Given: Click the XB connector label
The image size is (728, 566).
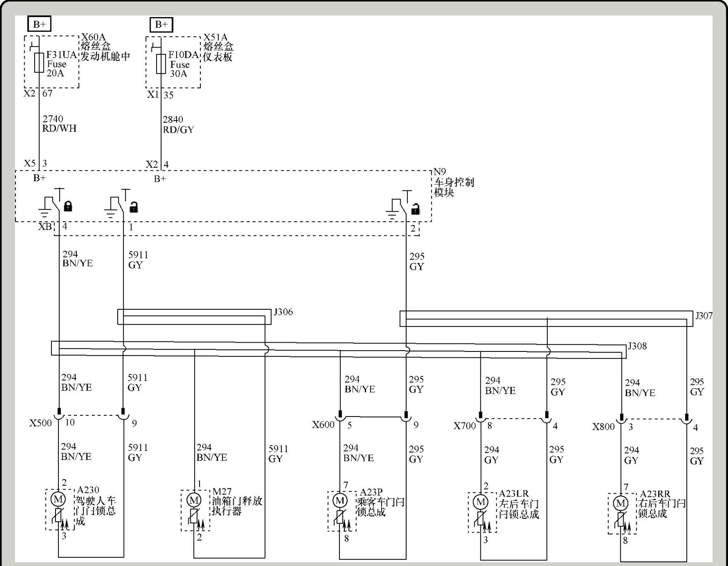Looking at the screenshot, I should (45, 226).
